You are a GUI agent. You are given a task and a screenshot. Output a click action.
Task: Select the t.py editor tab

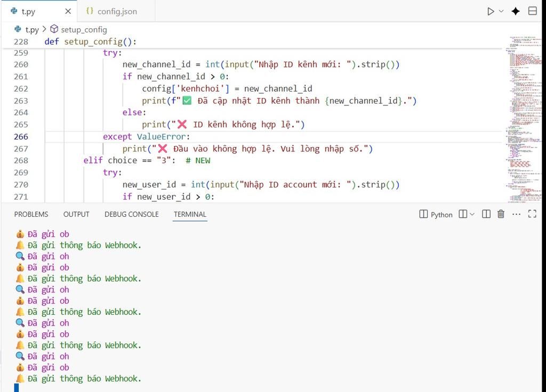(38, 12)
